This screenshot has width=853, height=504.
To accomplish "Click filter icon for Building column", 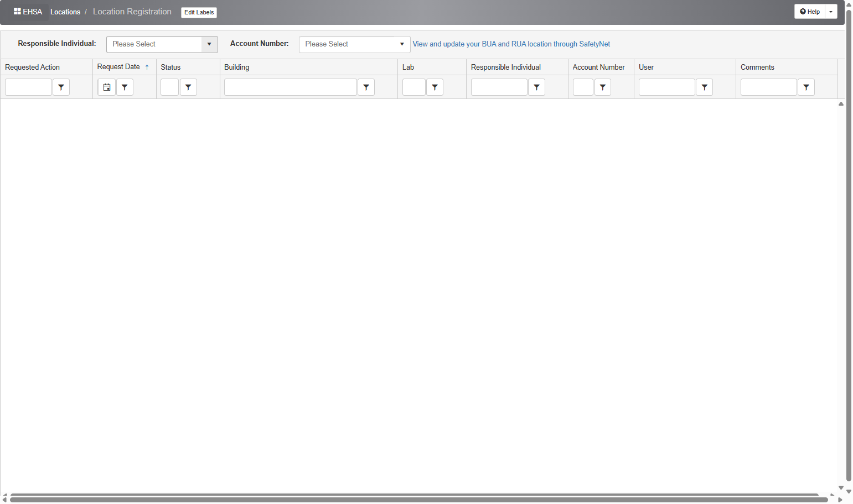I will (366, 87).
